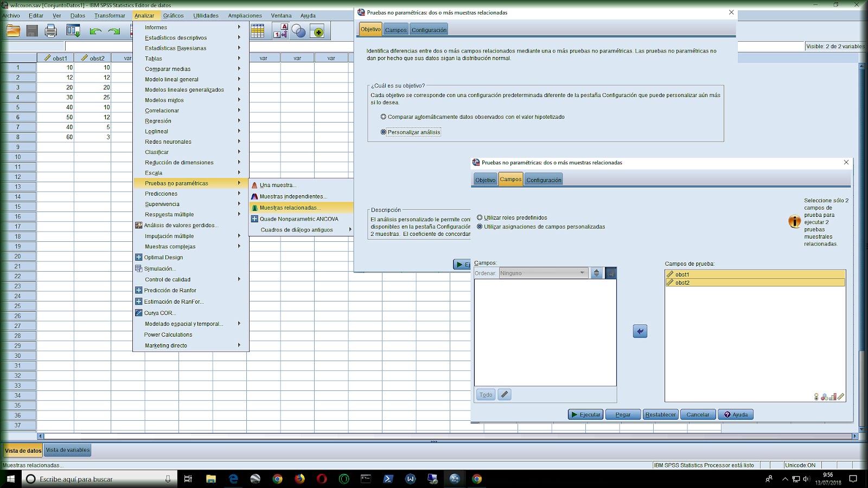Screen dimensions: 868x488
Task: Click the ordinal bar-chart icon under Campos de prueba
Action: click(832, 397)
